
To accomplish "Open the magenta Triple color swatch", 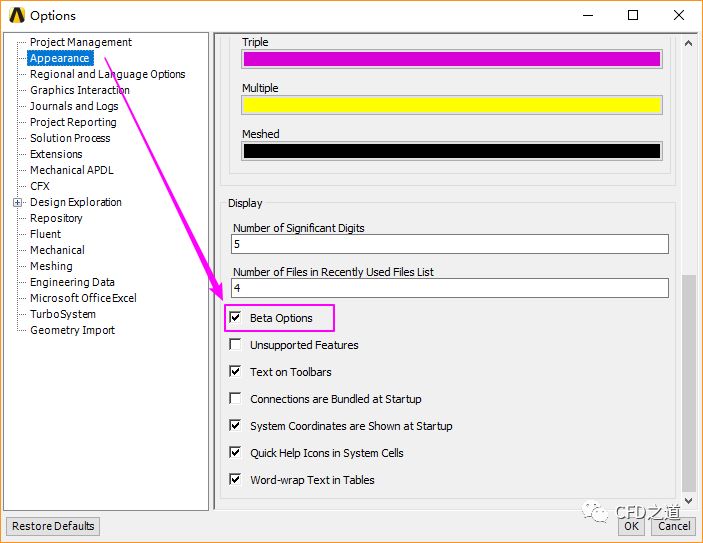I will (451, 59).
